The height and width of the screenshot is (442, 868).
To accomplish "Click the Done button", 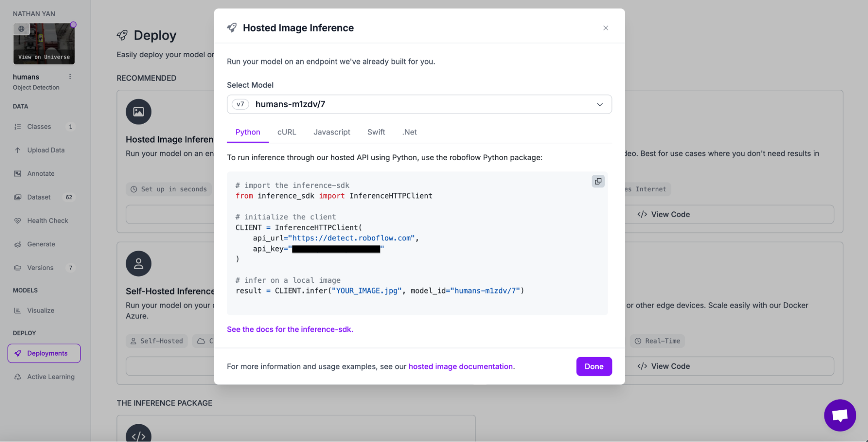I will coord(594,367).
